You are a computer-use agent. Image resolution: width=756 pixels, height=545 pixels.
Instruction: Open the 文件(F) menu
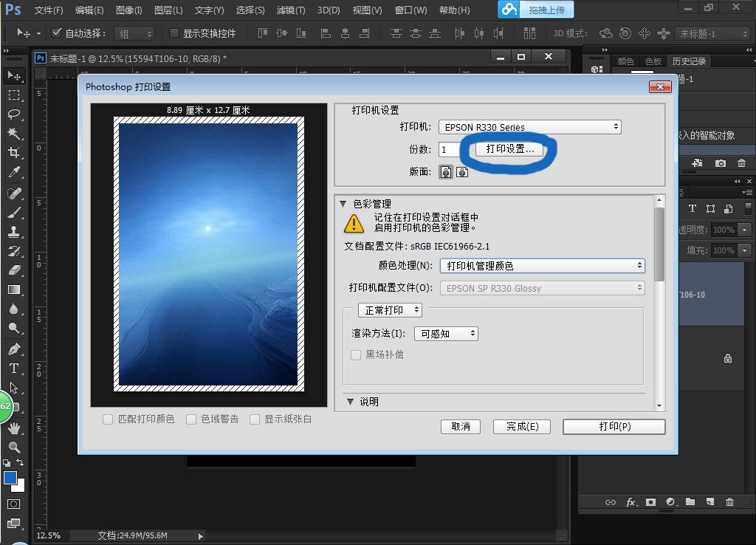(49, 10)
